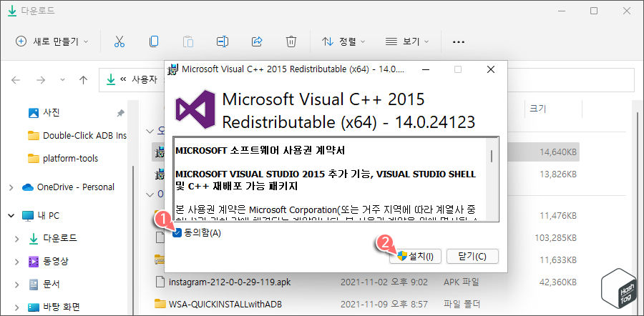Click the Paste clipboard icon in Explorer toolbar
This screenshot has width=644, height=316.
coord(188,41)
